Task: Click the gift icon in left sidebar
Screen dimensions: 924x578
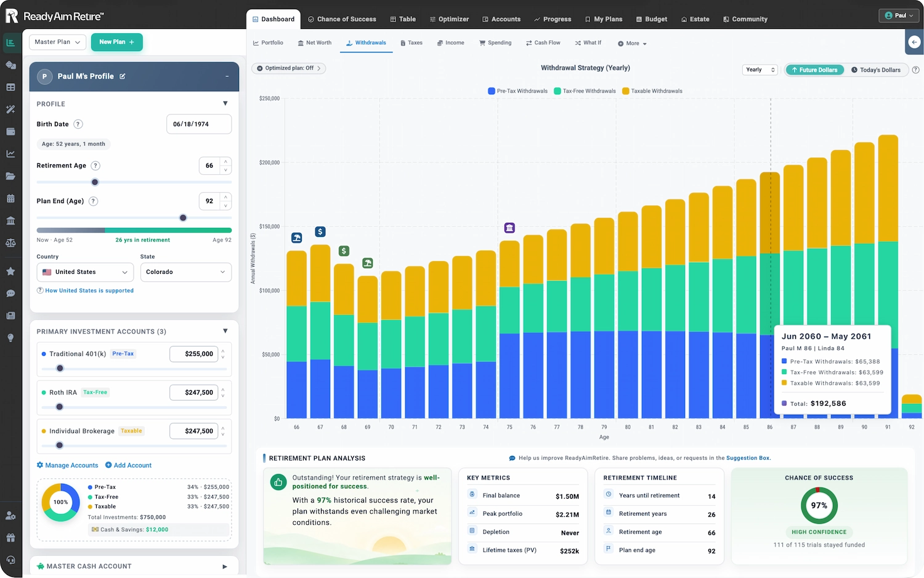Action: [x=10, y=537]
